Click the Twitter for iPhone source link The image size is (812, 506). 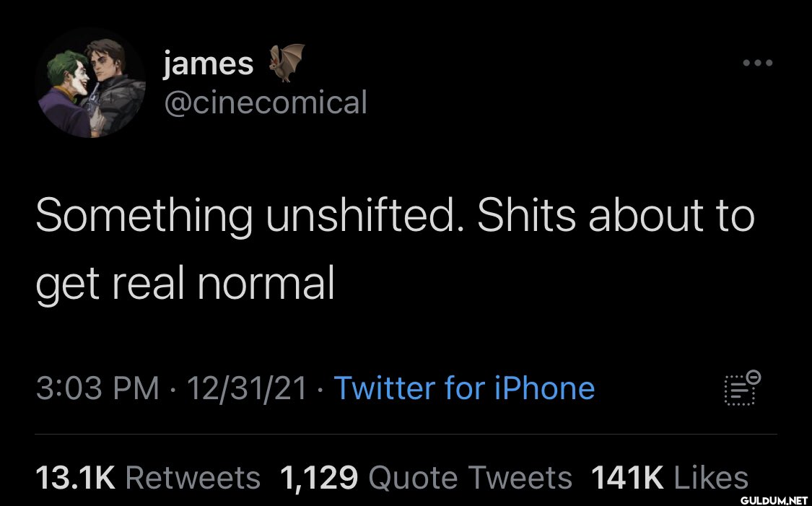pyautogui.click(x=465, y=388)
